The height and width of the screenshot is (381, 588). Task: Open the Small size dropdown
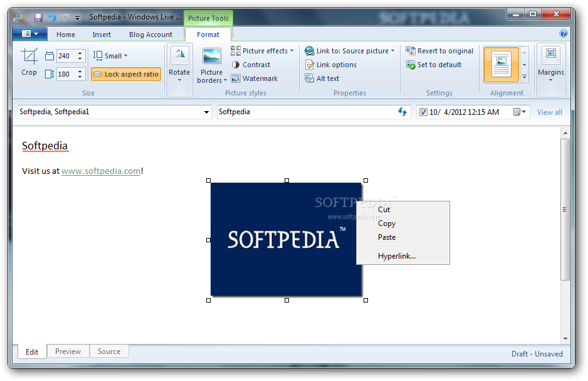(110, 56)
